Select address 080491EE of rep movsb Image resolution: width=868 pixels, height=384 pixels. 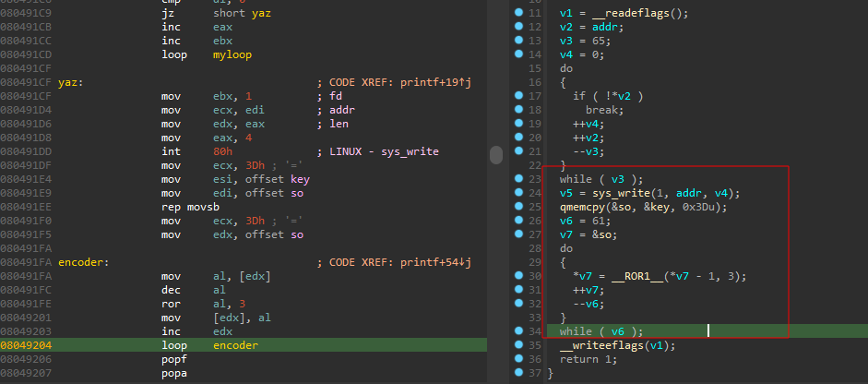26,208
